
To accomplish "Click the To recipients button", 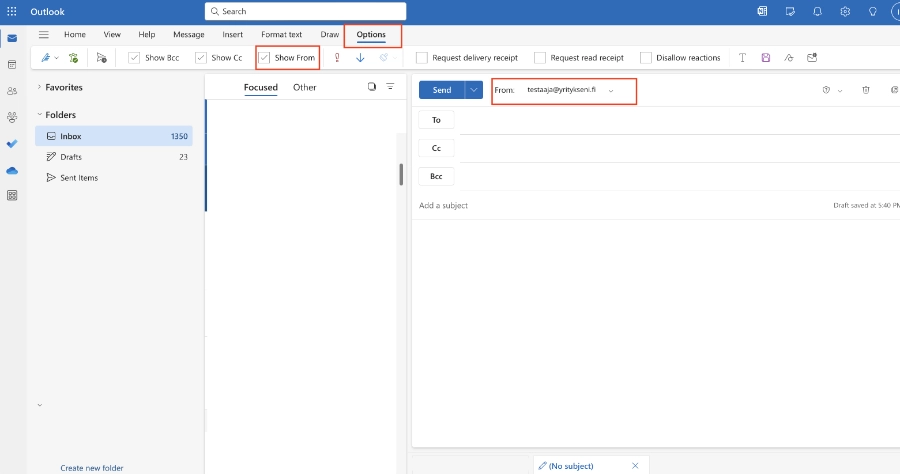I will [436, 120].
